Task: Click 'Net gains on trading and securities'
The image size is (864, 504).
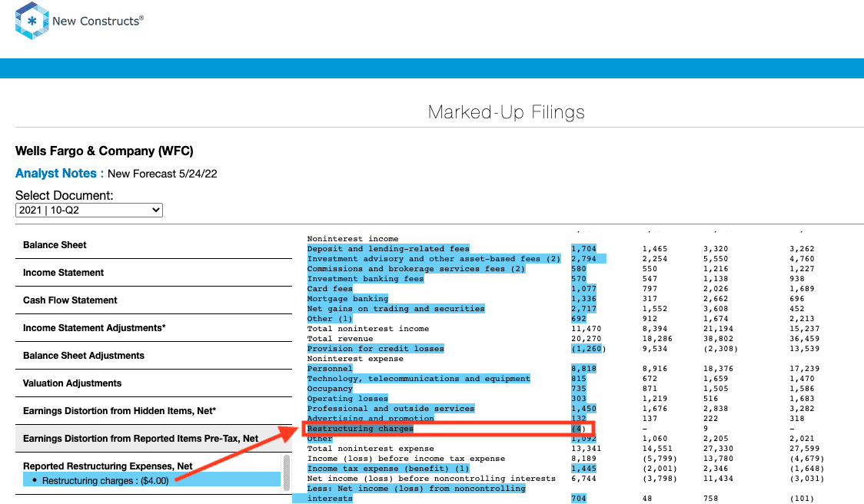Action: (x=396, y=308)
